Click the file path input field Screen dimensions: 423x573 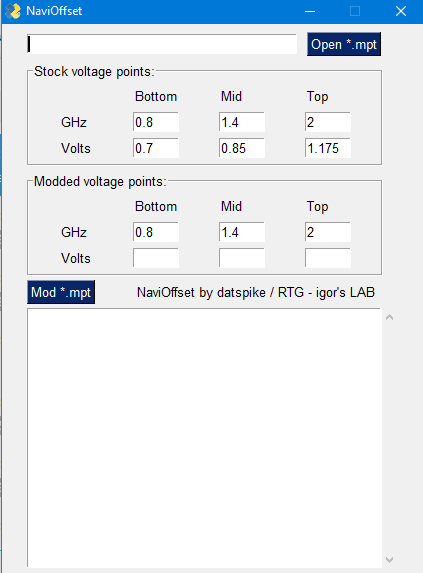coord(162,44)
